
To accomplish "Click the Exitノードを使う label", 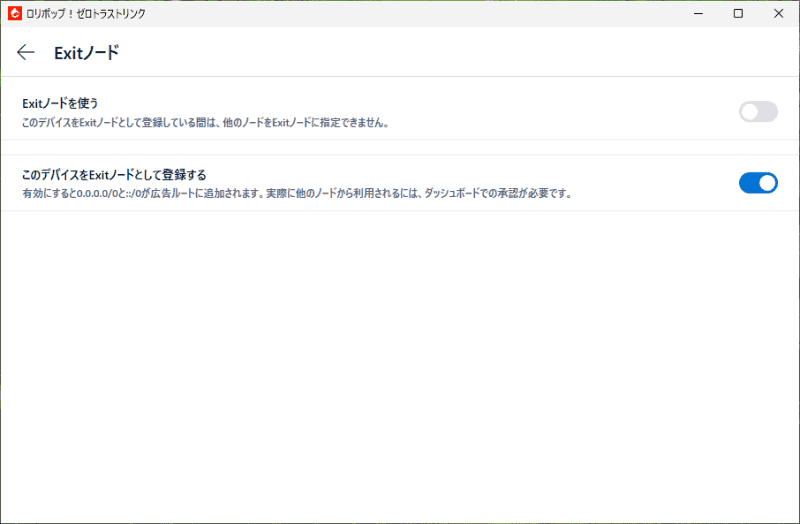I will point(60,103).
